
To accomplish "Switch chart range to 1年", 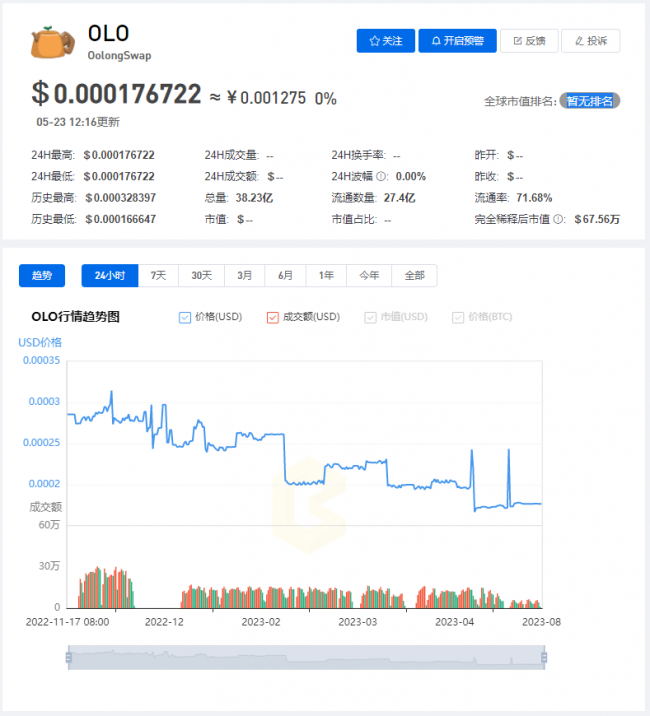I will tap(326, 276).
